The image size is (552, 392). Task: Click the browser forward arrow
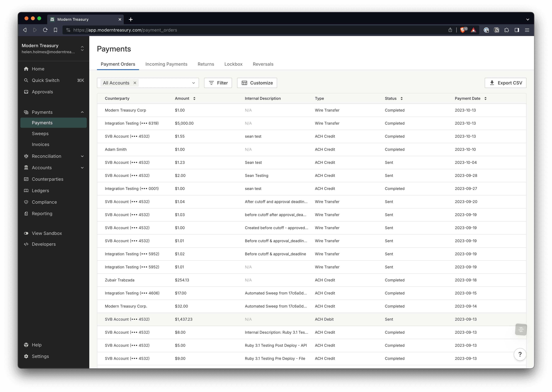[x=35, y=30]
